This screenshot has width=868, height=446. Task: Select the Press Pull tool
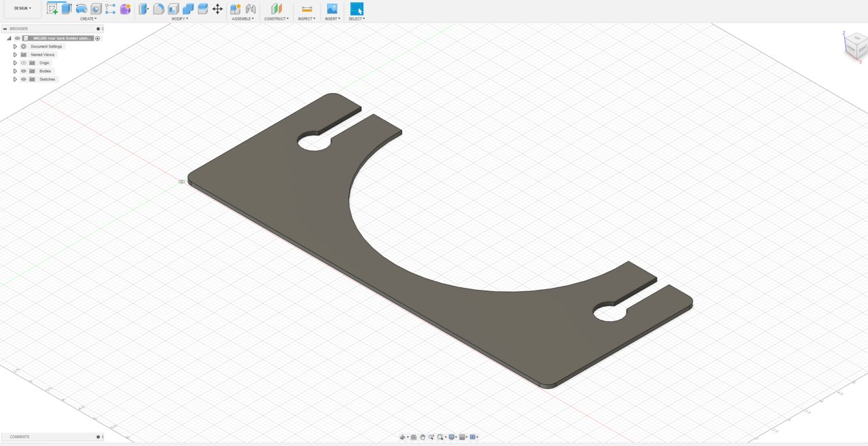144,9
